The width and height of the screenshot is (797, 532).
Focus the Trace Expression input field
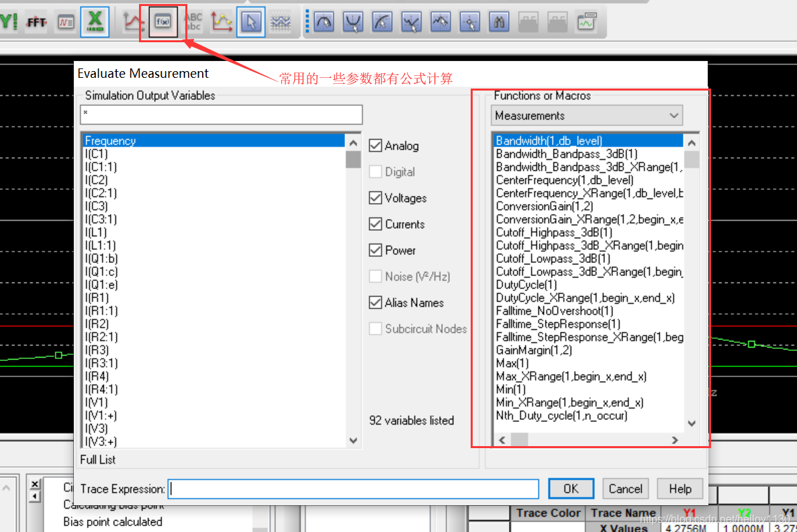pos(353,489)
